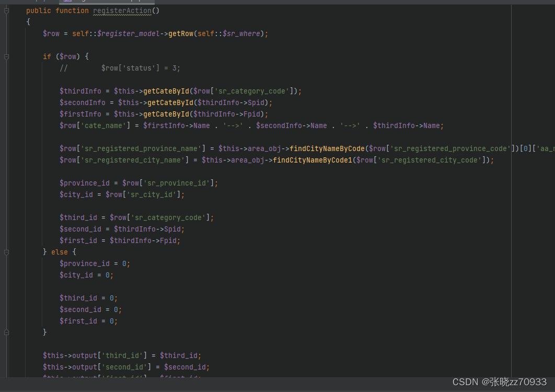555x392 pixels.
Task: Click $thirdInfo variable in its assignment line
Action: click(80, 91)
